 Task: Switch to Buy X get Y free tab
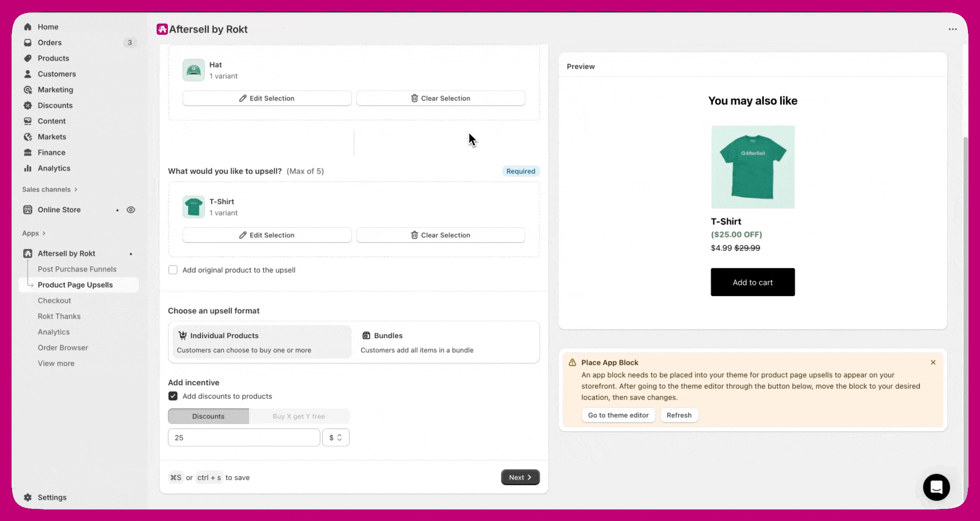coord(299,416)
